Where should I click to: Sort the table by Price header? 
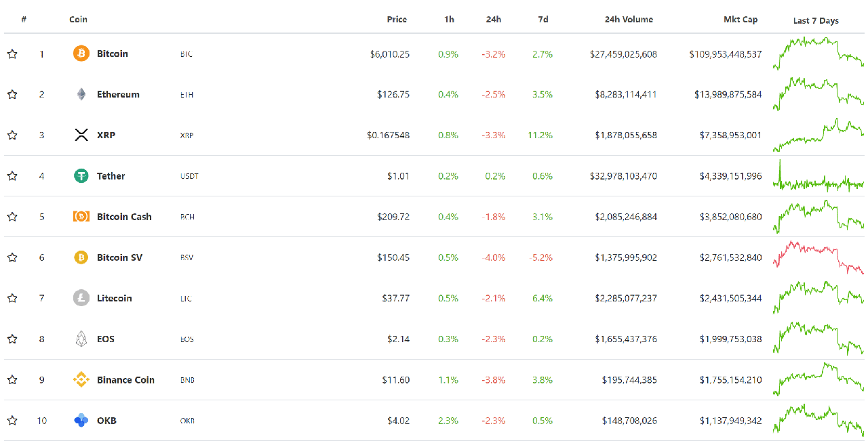(x=397, y=20)
